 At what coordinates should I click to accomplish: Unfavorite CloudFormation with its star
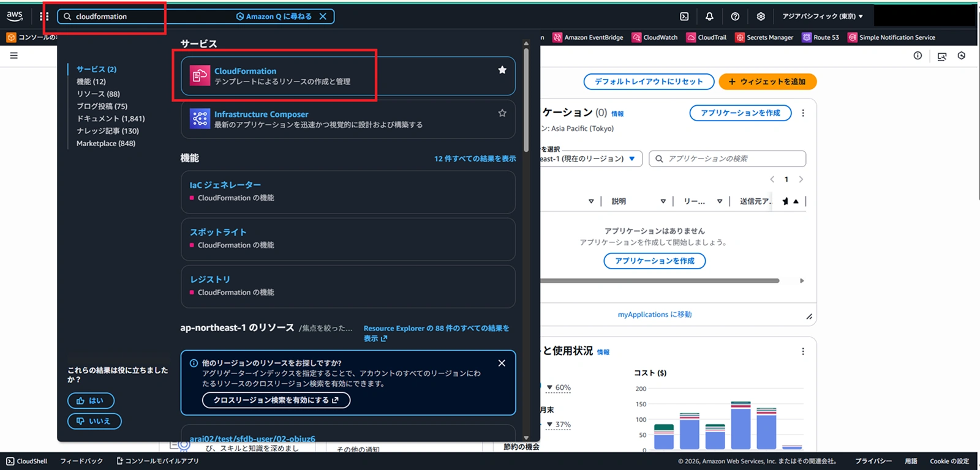point(502,70)
